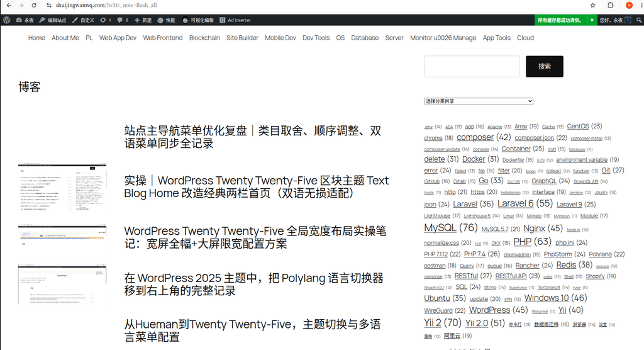This screenshot has width=644, height=350.
Task: Open post about Polylang 语言切换器
Action: (254, 284)
